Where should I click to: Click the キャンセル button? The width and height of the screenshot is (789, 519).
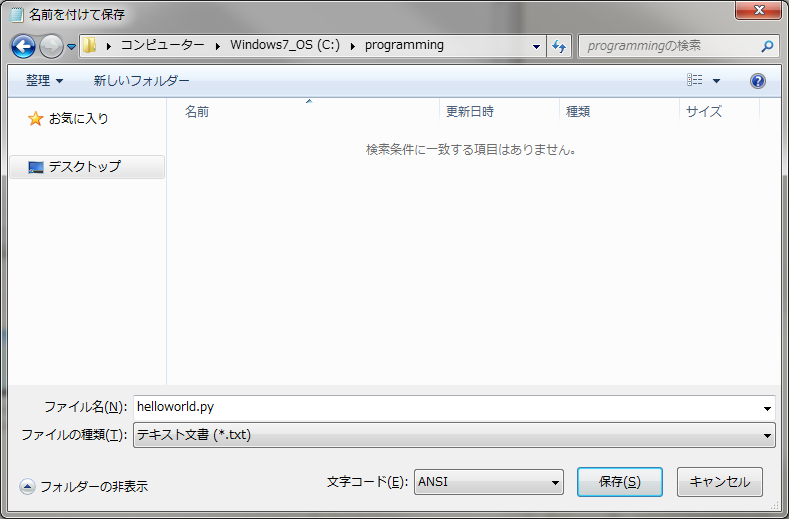pos(720,482)
